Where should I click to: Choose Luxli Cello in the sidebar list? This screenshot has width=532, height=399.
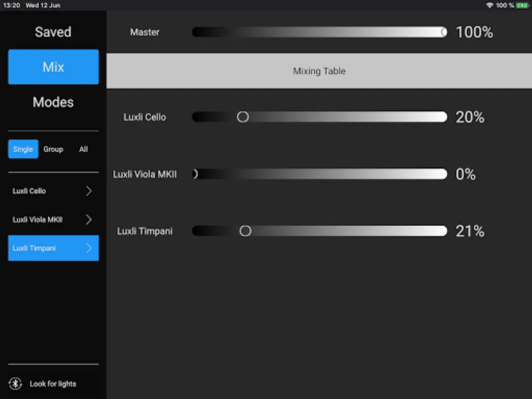point(53,191)
